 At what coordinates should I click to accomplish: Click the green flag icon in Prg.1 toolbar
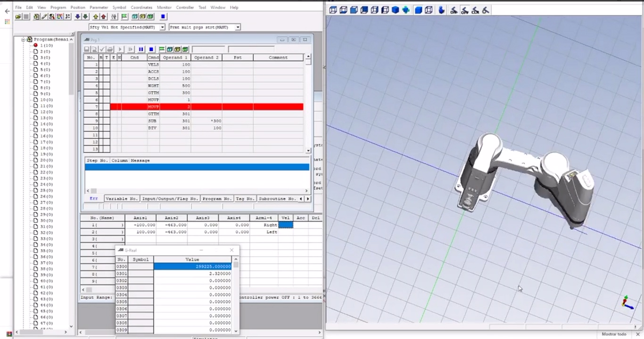(162, 49)
